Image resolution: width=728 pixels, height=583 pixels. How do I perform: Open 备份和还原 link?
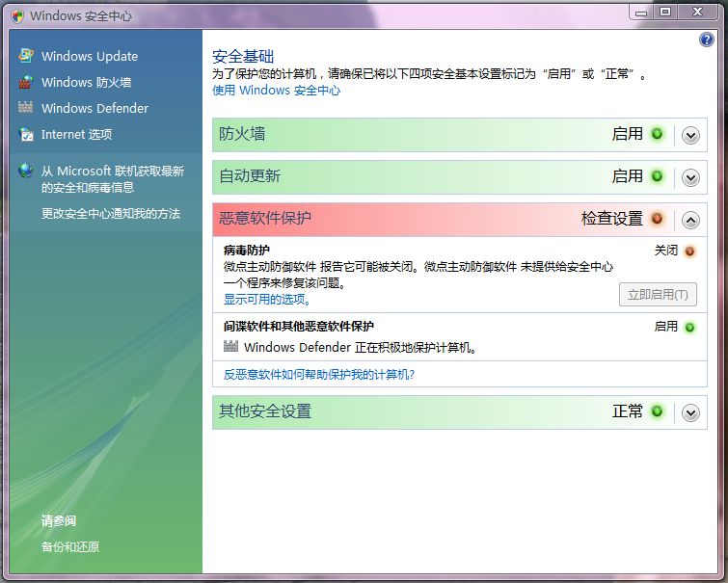coord(70,546)
